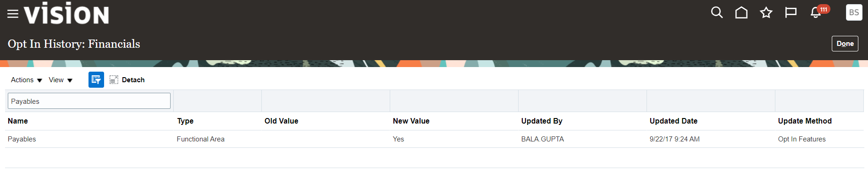The width and height of the screenshot is (868, 186).
Task: Sort by the Updated Date column header
Action: (673, 121)
